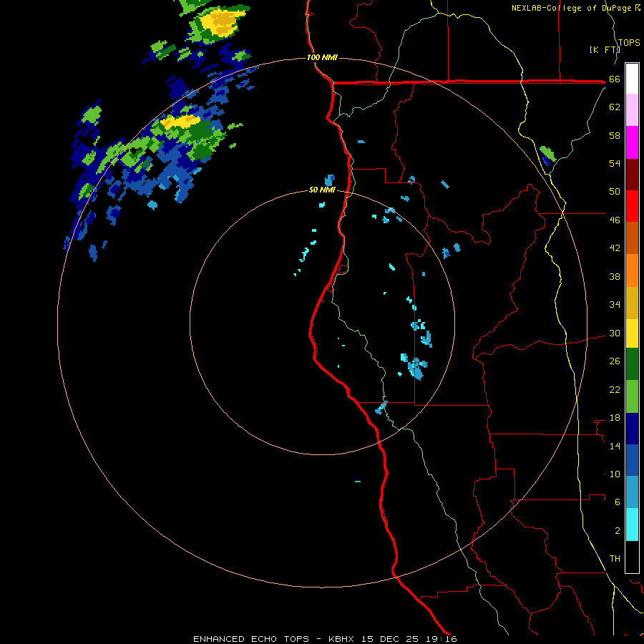Click the "50 NMI" range ring label
This screenshot has width=644, height=644.
[322, 190]
